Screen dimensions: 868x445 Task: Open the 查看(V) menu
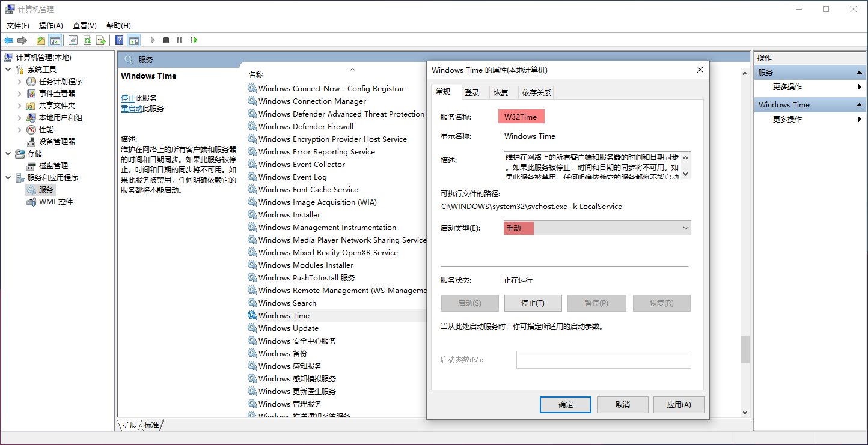click(85, 25)
